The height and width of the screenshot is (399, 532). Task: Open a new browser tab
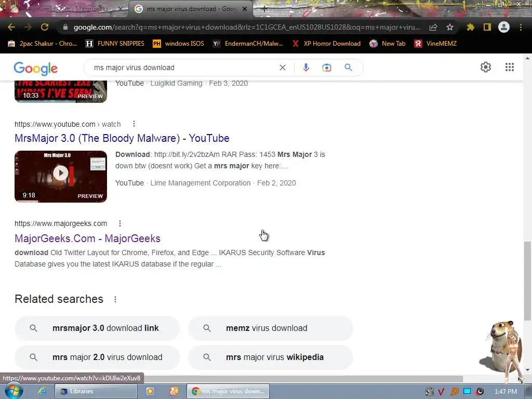pyautogui.click(x=264, y=9)
